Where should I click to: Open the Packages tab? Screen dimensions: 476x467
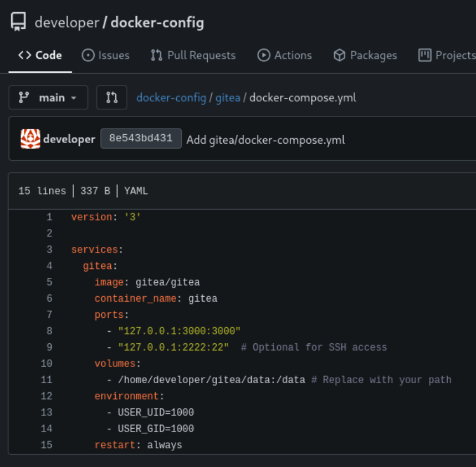(x=365, y=55)
